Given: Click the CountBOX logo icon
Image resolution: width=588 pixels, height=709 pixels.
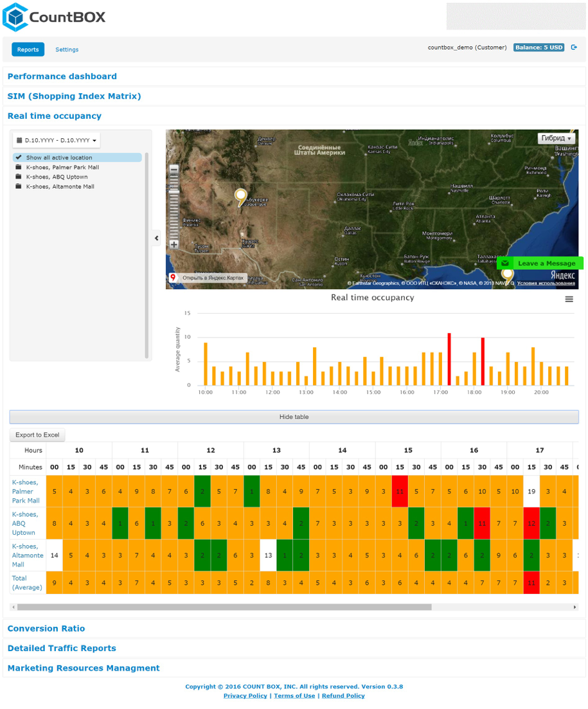Looking at the screenshot, I should (x=14, y=17).
